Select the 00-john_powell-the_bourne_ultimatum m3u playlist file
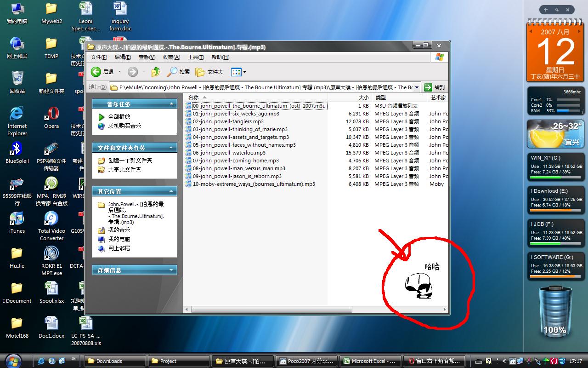This screenshot has width=588, height=368. point(255,106)
